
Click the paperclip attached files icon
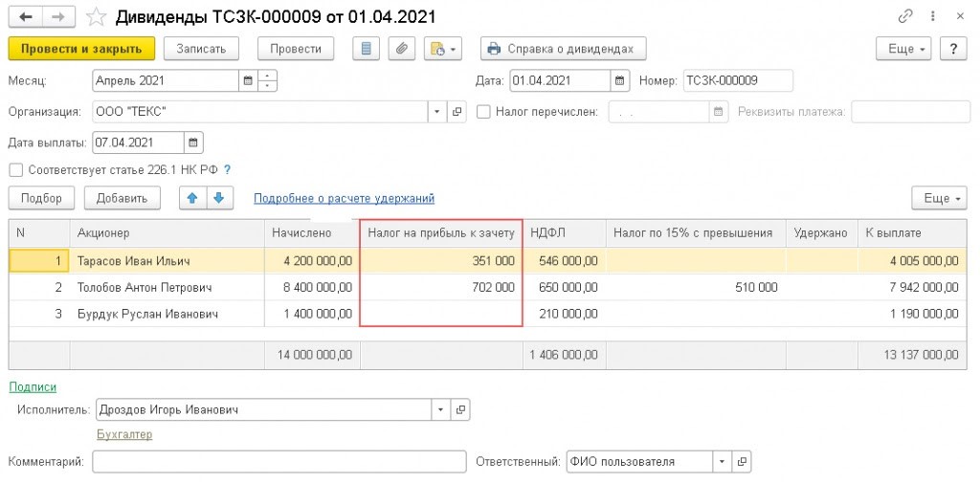pos(402,49)
